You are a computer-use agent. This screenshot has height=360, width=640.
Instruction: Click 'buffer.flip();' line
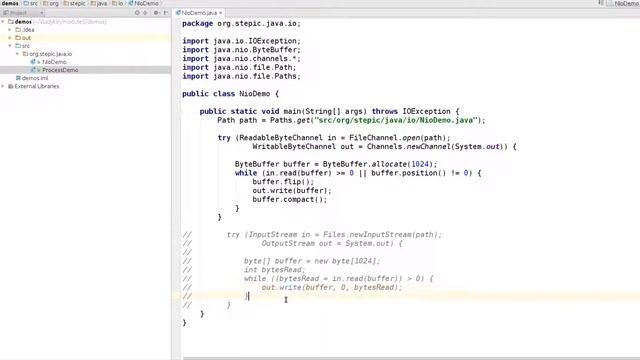pyautogui.click(x=283, y=182)
